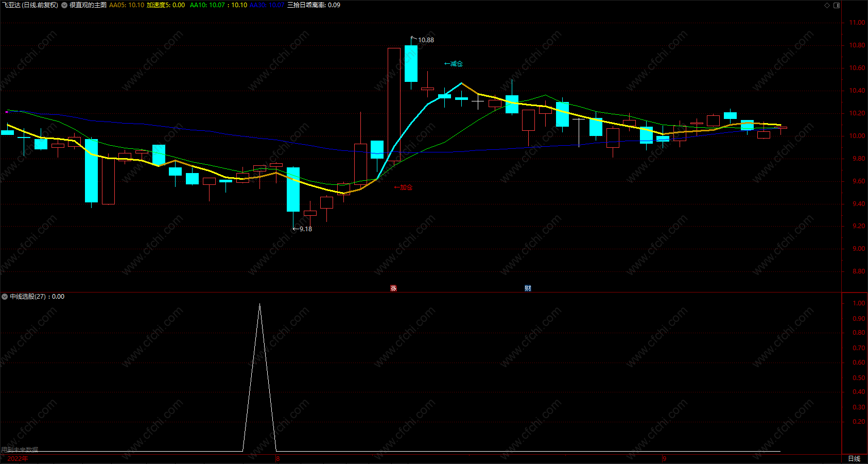Click the 减仓 signal annotation
The image size is (868, 464).
[454, 64]
